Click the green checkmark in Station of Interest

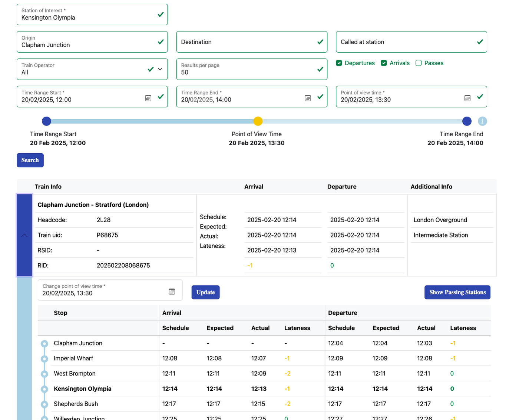160,14
